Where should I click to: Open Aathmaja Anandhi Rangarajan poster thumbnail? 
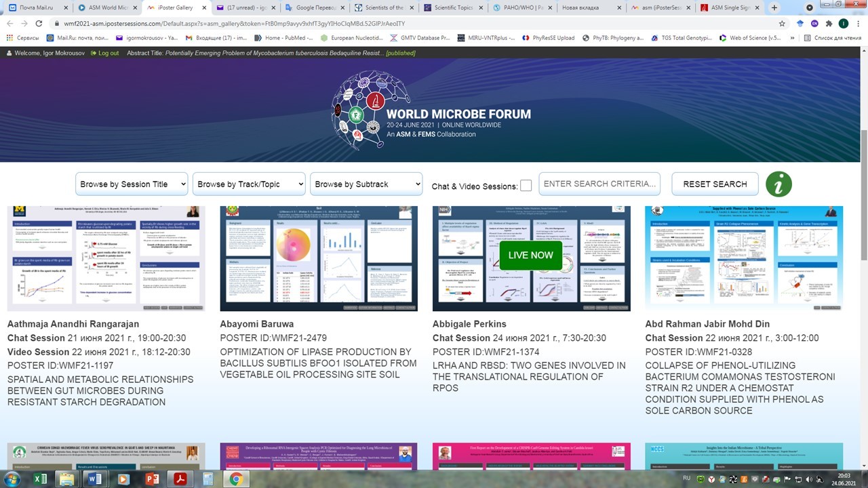point(106,258)
